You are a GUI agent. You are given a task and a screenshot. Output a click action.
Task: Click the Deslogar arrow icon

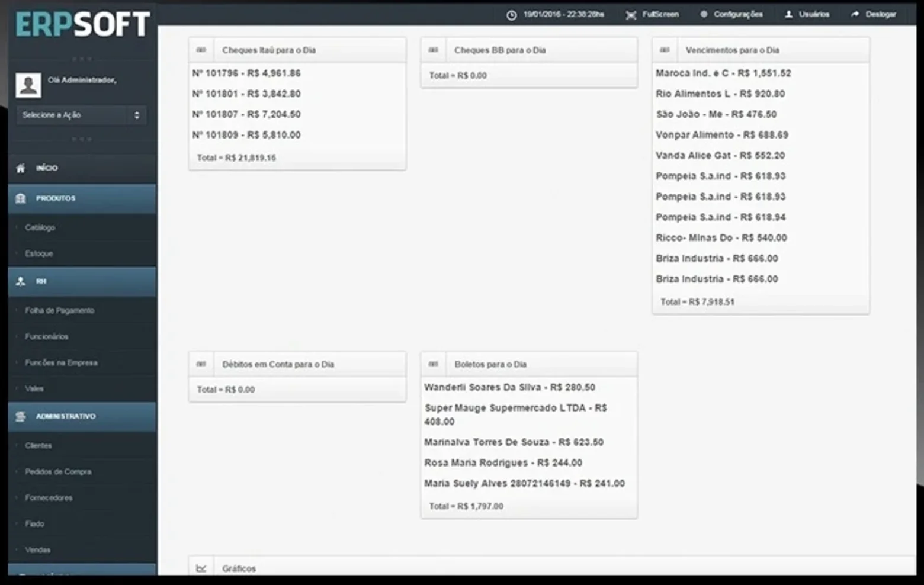[x=855, y=14]
